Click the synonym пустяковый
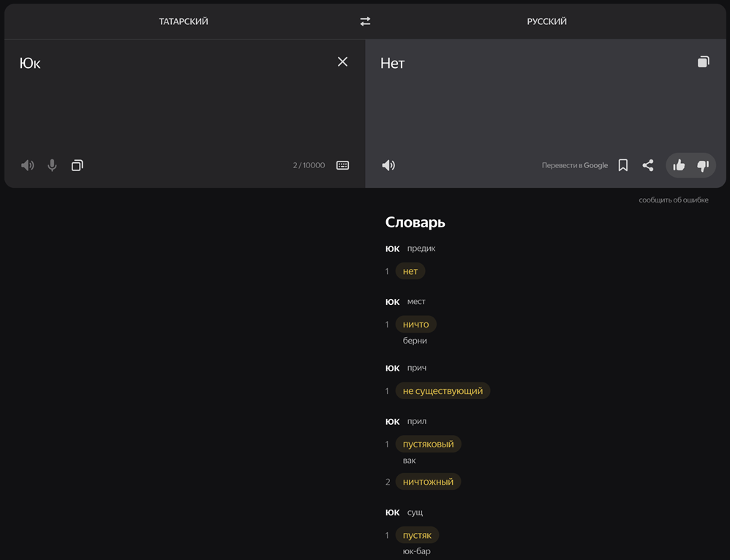 [429, 444]
